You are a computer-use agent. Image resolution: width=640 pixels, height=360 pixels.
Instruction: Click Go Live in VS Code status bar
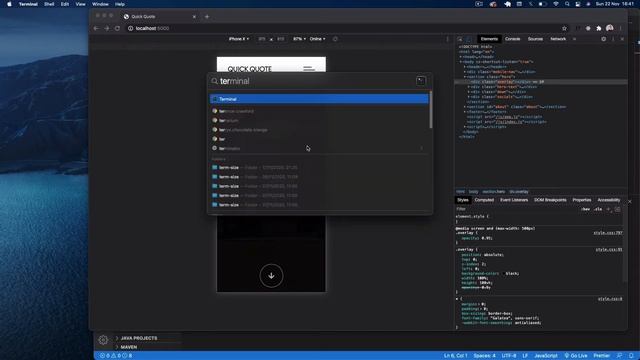click(576, 356)
